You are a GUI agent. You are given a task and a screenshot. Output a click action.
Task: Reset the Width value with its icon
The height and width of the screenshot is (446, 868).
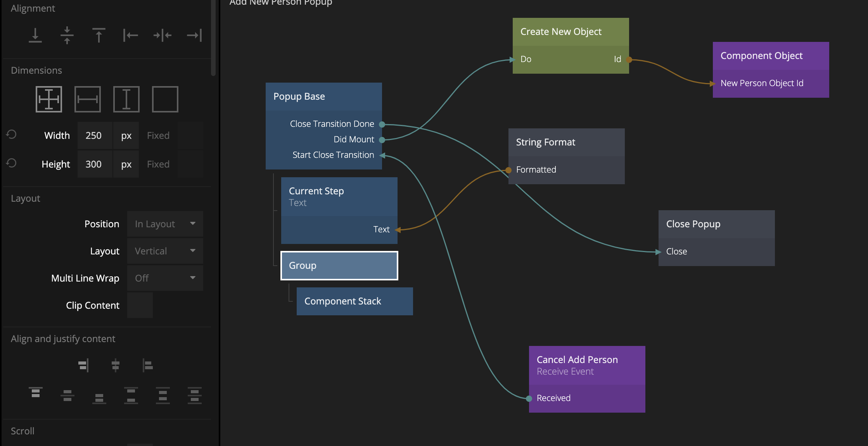click(11, 135)
